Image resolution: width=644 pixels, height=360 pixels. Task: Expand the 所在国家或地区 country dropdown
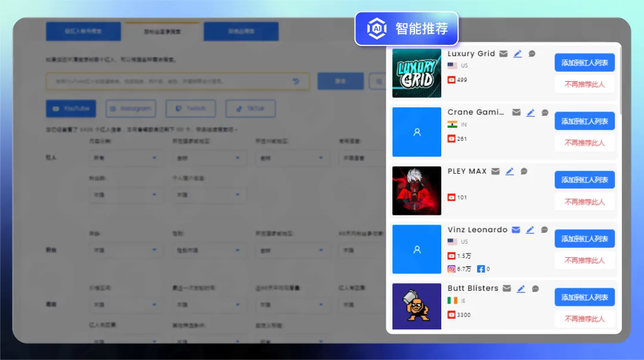(209, 158)
